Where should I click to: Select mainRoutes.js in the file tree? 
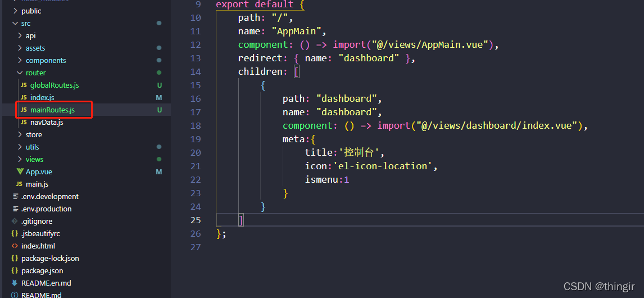click(x=53, y=110)
